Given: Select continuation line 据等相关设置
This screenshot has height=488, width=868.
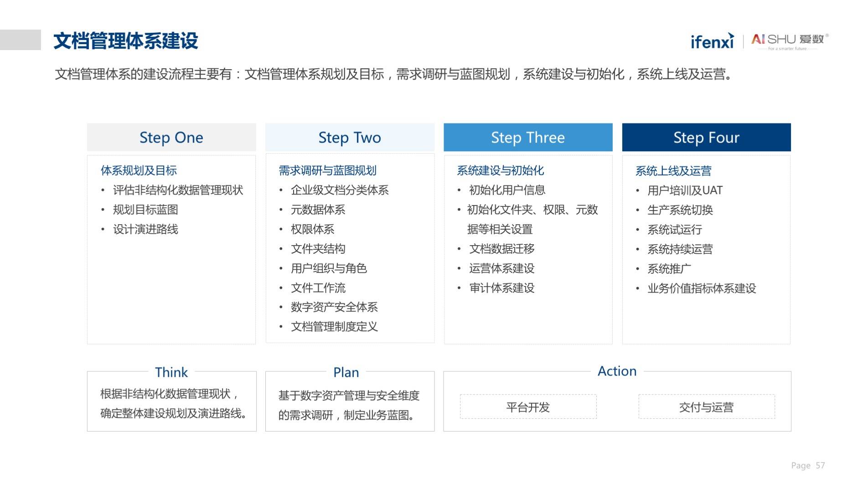Looking at the screenshot, I should pos(500,229).
